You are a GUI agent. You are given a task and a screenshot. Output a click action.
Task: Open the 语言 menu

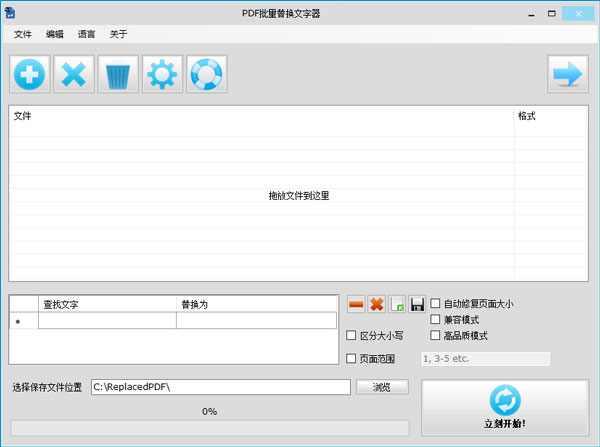coord(86,34)
